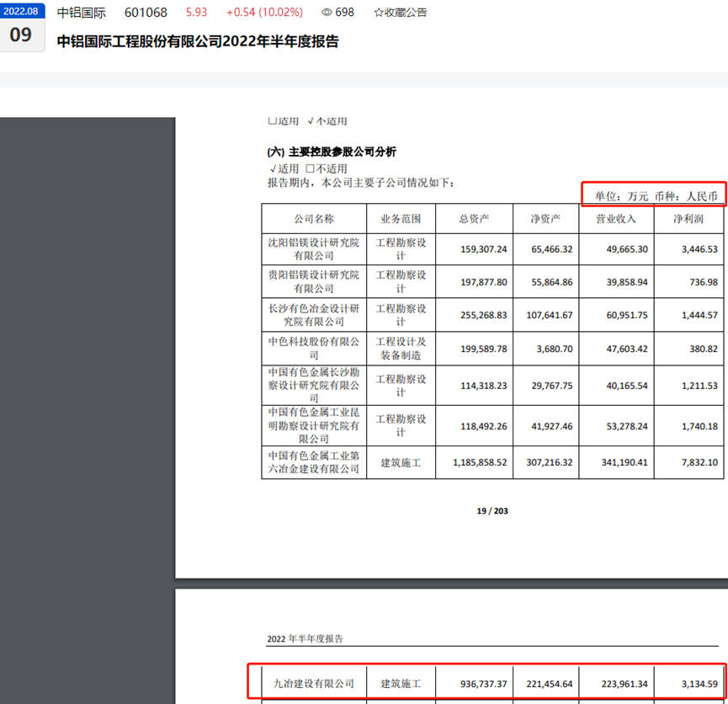Click the section heading (六) 主要控股参股公司分析
Viewport: 728px width, 704px height.
pos(332,152)
